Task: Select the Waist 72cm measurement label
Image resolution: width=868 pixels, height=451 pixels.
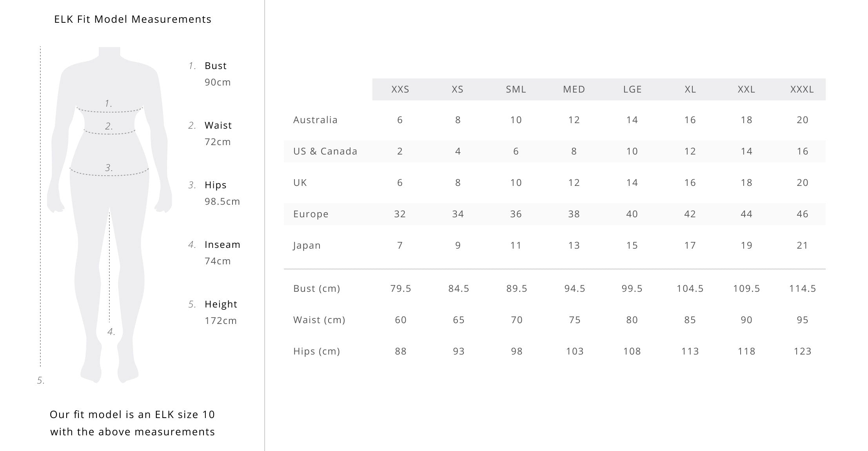Action: pos(218,134)
